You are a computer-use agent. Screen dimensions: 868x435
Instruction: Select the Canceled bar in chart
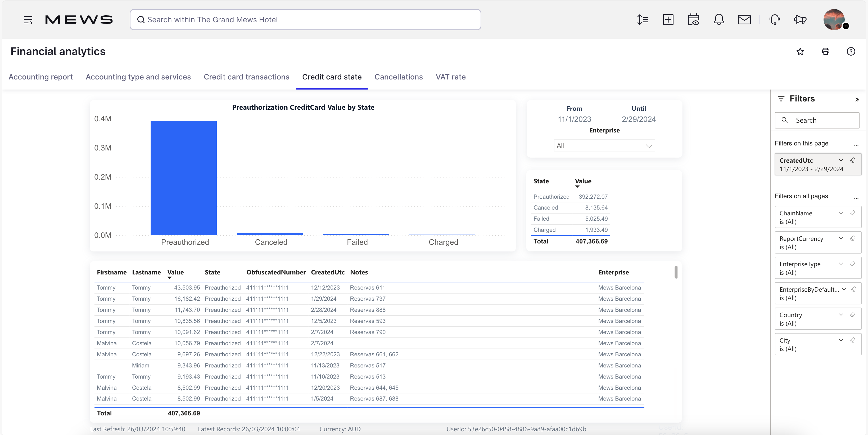[x=270, y=234]
